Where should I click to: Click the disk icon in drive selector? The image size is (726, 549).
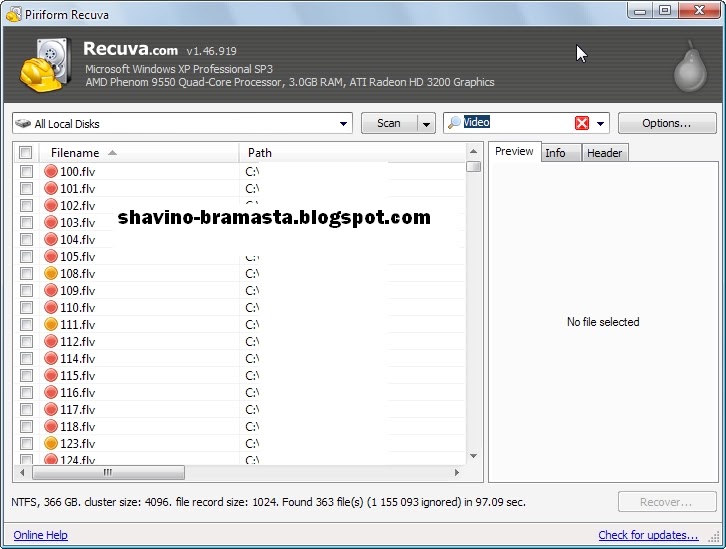click(x=23, y=124)
